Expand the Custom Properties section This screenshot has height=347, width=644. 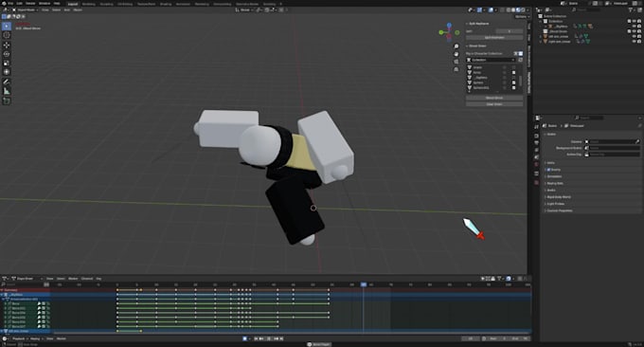[560, 210]
